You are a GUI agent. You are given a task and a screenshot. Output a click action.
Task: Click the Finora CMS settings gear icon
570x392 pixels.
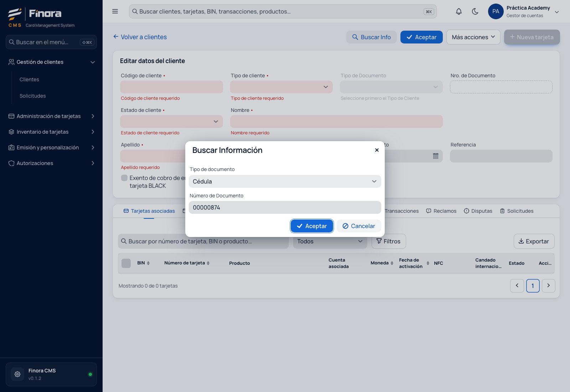pyautogui.click(x=17, y=374)
